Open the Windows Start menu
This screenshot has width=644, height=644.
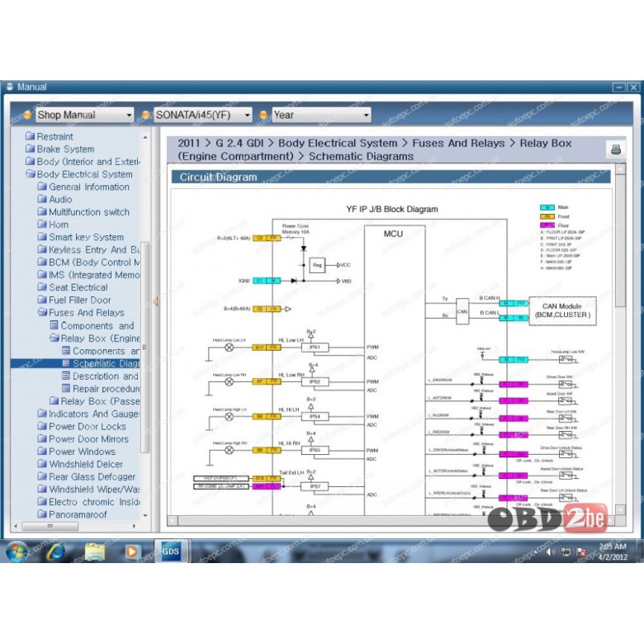point(17,552)
